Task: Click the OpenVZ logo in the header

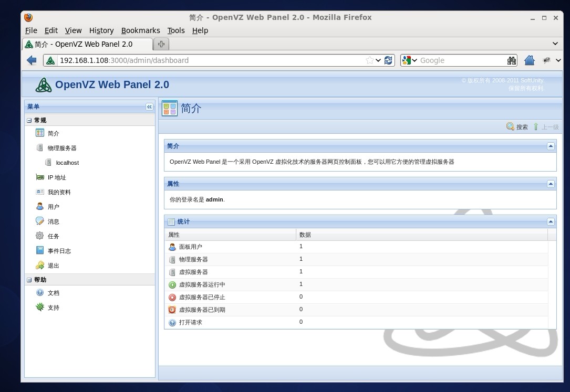Action: [44, 85]
